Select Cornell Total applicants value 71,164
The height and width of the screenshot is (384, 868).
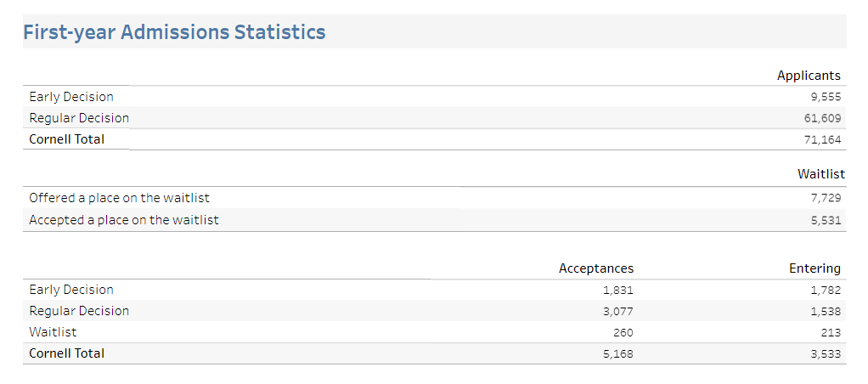(822, 139)
